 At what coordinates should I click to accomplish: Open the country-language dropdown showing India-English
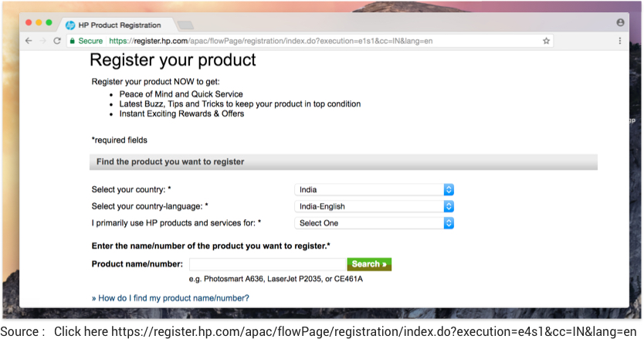pyautogui.click(x=375, y=206)
